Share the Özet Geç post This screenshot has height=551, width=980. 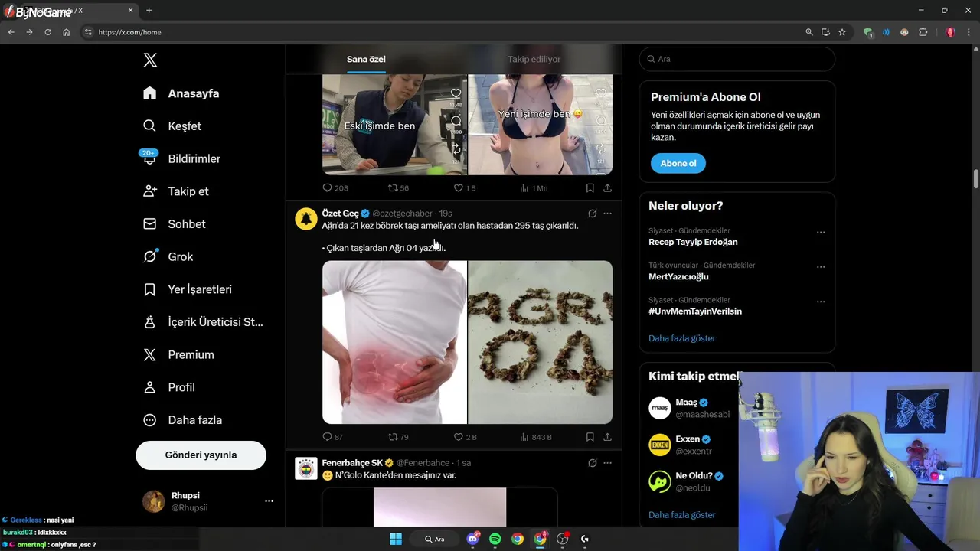coord(607,437)
